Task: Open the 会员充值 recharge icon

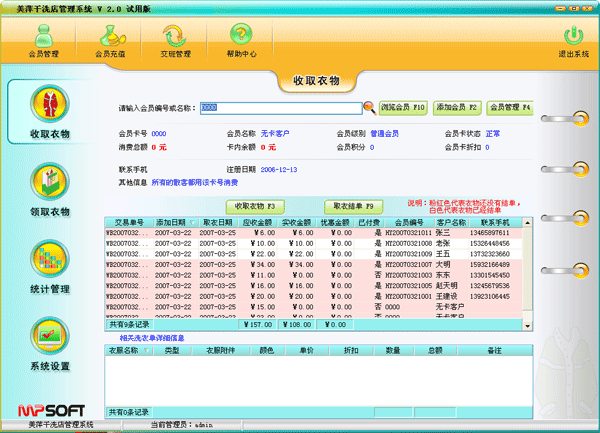Action: pyautogui.click(x=110, y=41)
